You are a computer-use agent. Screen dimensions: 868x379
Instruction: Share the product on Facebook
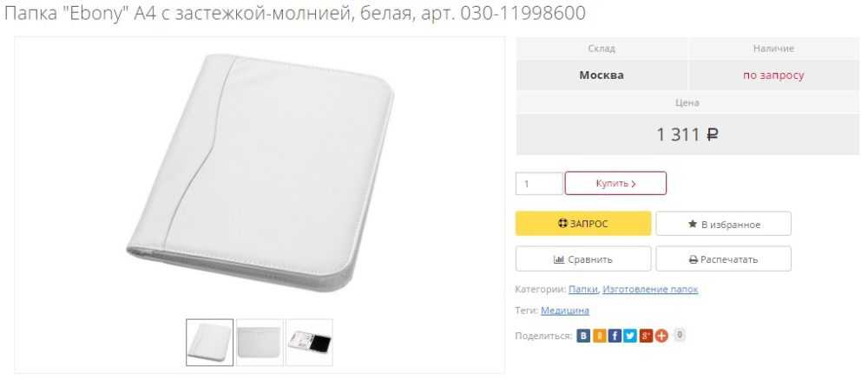click(615, 336)
